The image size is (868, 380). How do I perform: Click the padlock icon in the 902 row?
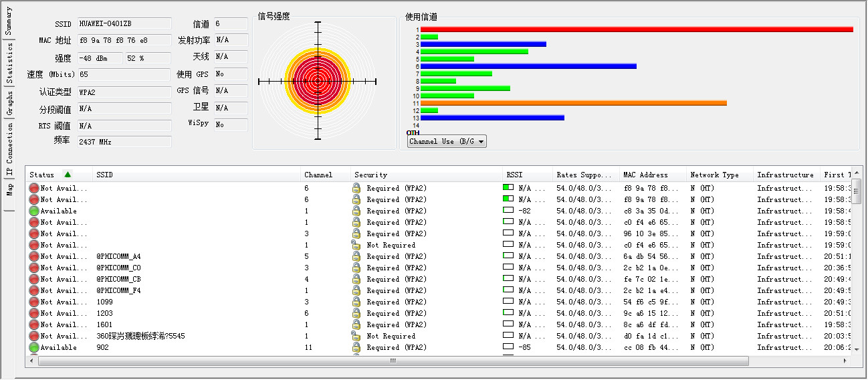tap(356, 347)
